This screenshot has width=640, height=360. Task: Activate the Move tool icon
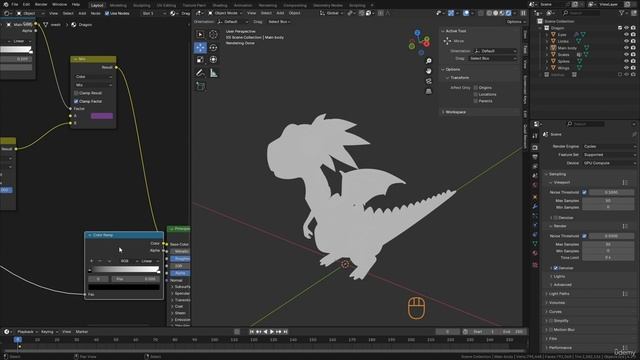pyautogui.click(x=200, y=48)
